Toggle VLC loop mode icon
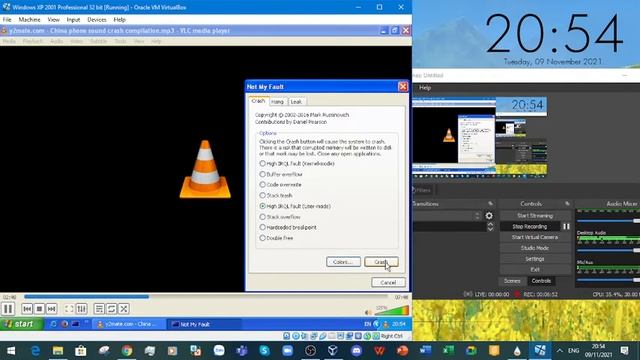This screenshot has width=640, height=360. point(111,309)
